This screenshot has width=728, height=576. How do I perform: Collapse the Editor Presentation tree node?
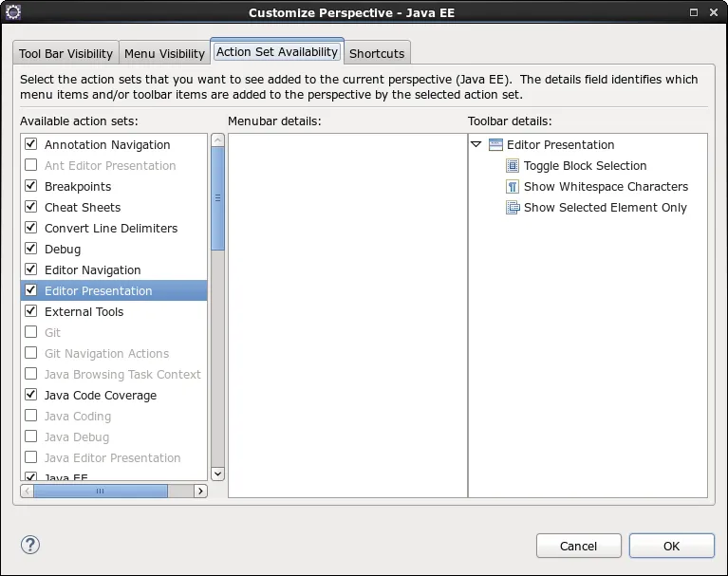[x=476, y=144]
